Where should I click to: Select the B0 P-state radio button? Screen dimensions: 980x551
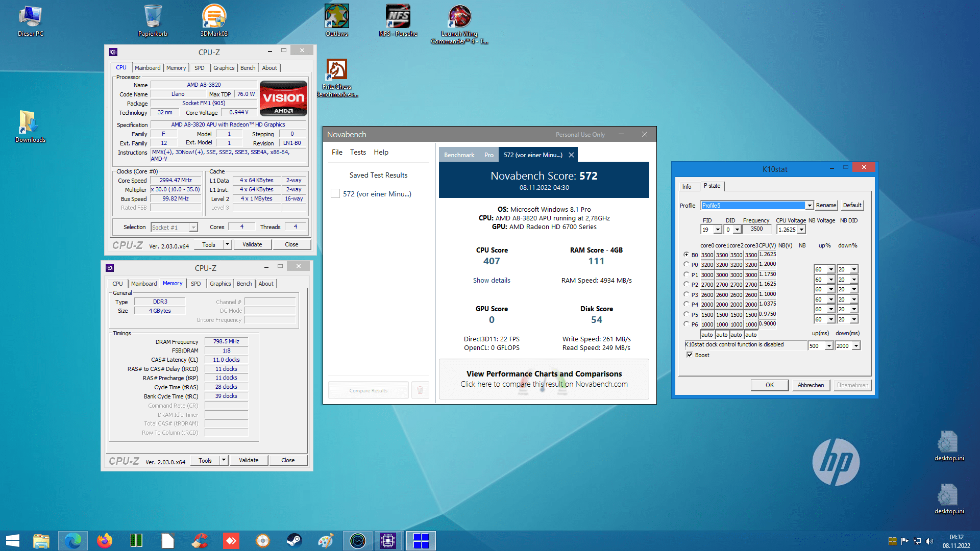pos(686,255)
